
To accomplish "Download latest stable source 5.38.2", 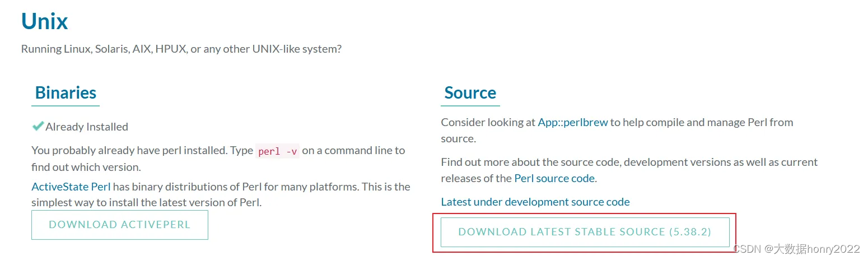I will pos(585,232).
